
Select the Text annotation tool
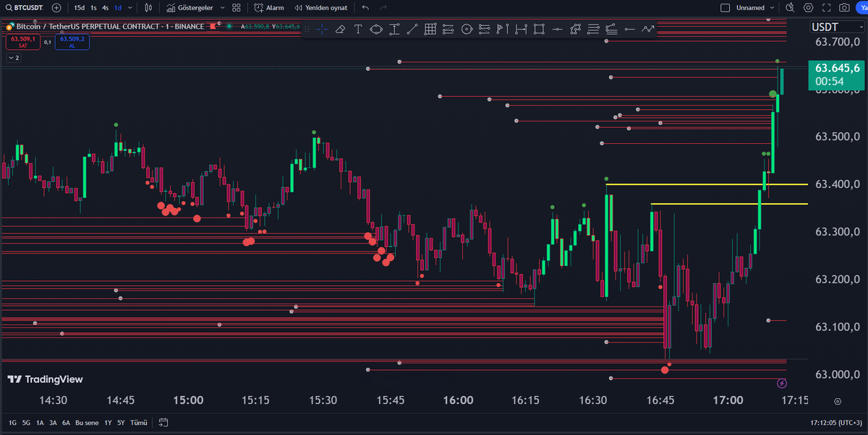click(x=357, y=29)
